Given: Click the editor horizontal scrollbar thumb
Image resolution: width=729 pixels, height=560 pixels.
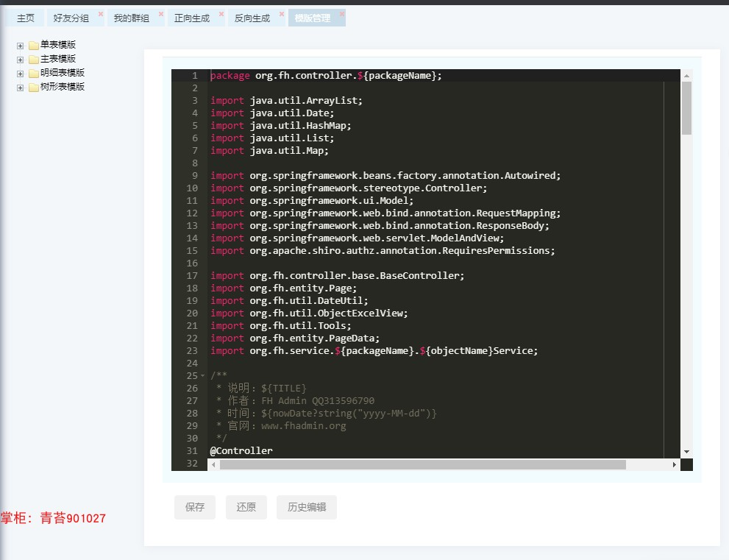Looking at the screenshot, I should (x=423, y=464).
